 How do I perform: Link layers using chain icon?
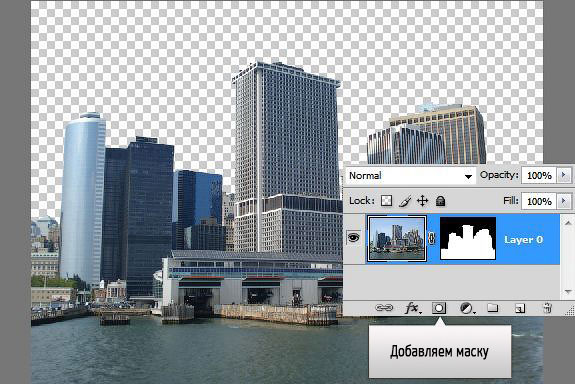(x=384, y=308)
